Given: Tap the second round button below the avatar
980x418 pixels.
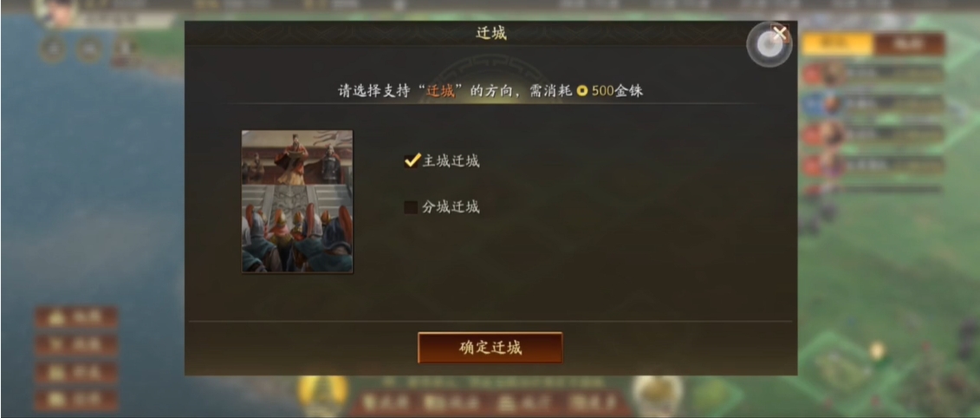Looking at the screenshot, I should (x=89, y=49).
